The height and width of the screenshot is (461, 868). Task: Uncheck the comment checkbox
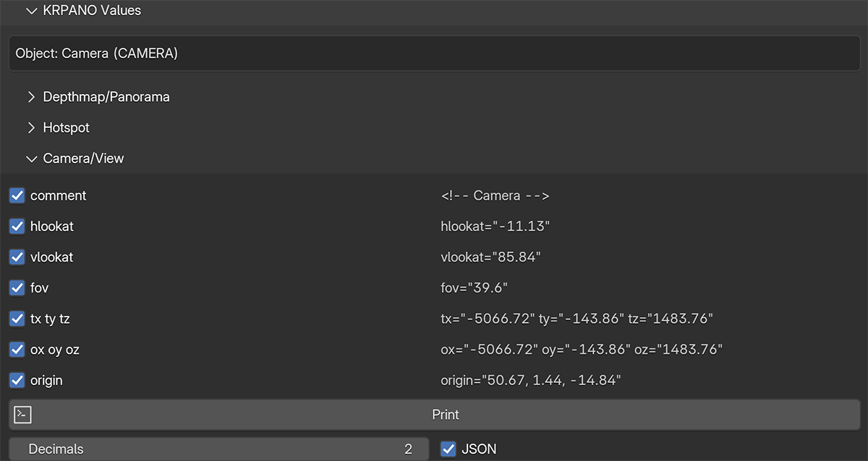click(17, 196)
